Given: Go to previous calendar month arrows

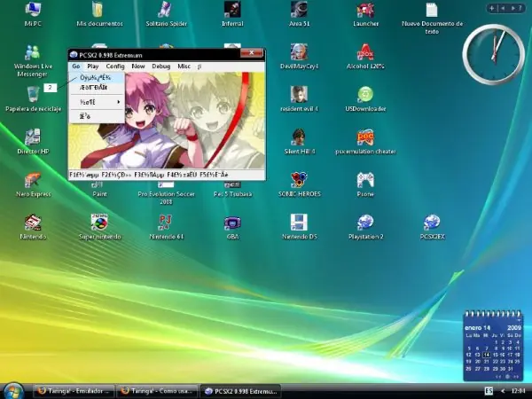Looking at the screenshot, I should coord(498,377).
